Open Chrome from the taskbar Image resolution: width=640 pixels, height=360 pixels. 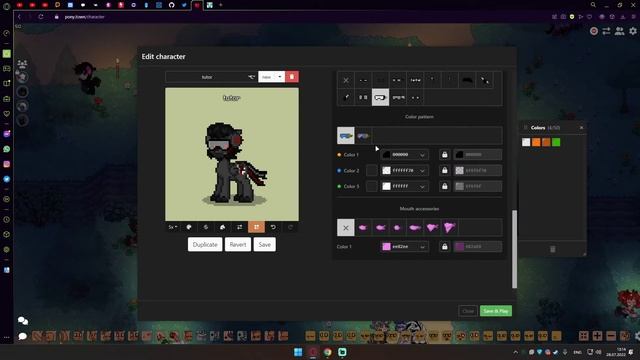(327, 352)
